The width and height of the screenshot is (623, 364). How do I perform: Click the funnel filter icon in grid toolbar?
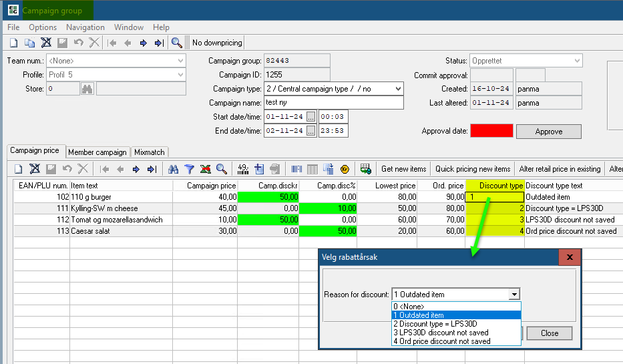[189, 169]
